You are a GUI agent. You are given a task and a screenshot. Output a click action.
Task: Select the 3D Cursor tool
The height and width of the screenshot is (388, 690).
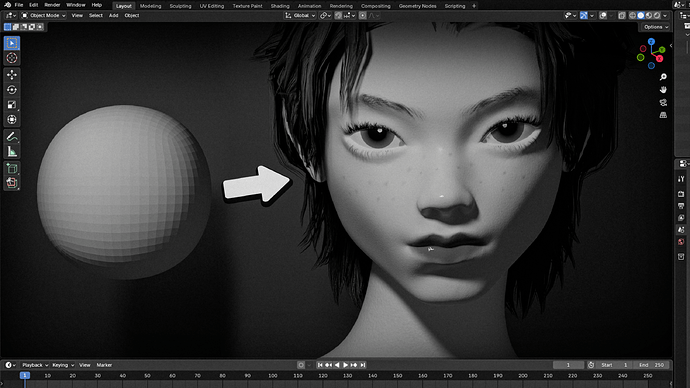point(12,58)
